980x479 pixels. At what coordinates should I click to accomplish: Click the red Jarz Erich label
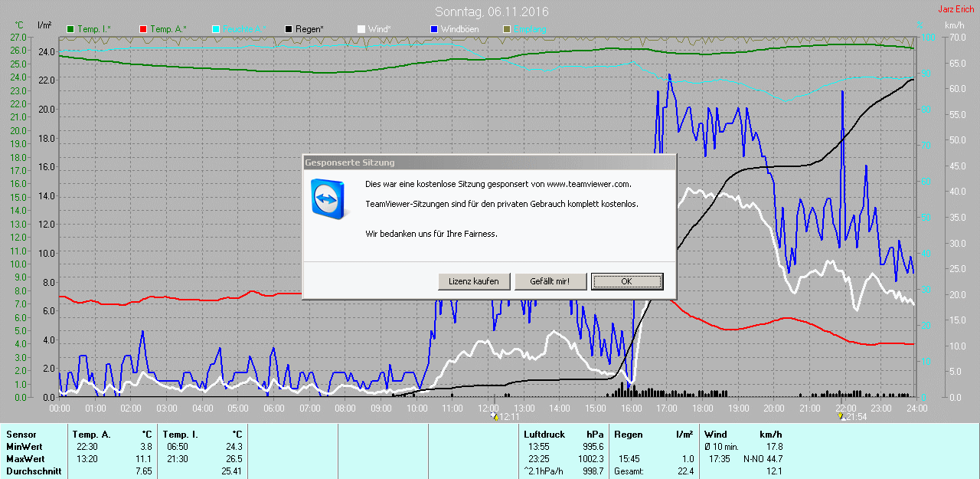point(956,9)
